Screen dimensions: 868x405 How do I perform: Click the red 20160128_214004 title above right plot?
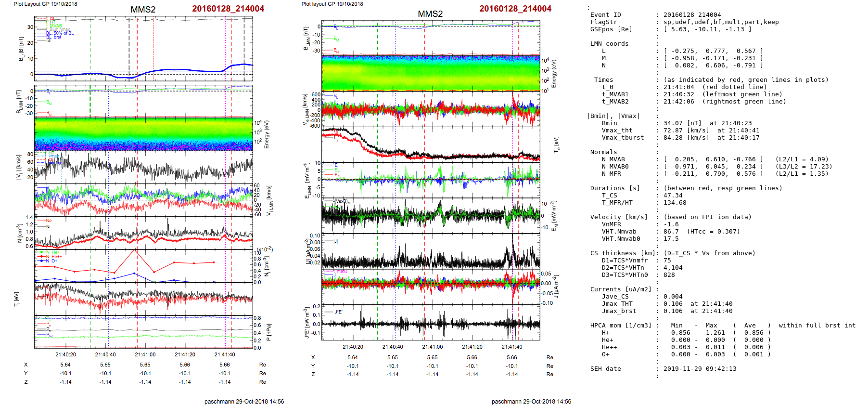(515, 9)
